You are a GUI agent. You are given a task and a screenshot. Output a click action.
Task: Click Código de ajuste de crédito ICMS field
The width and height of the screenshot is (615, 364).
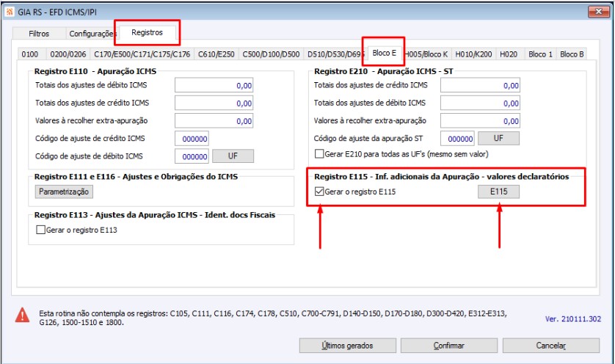click(192, 139)
